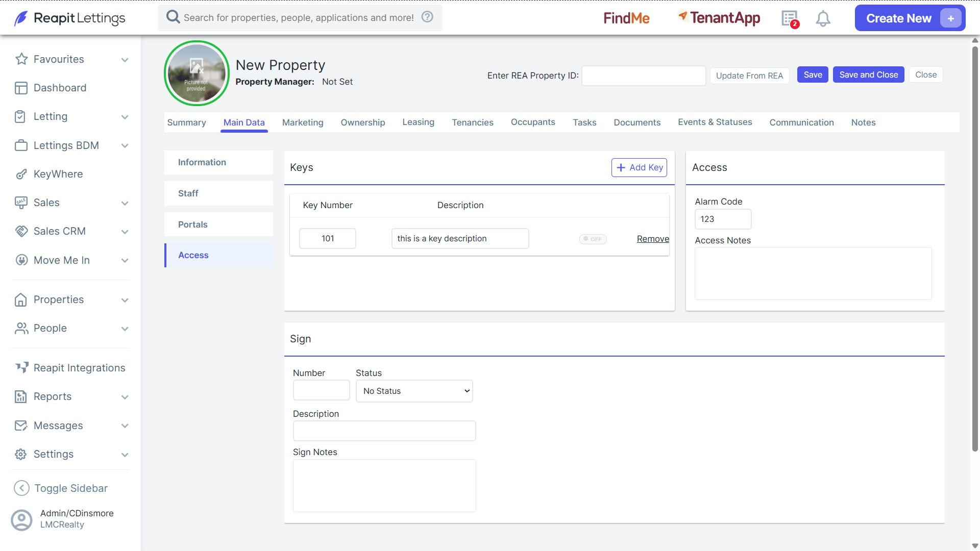Expand the Reports sidebar chevron

pyautogui.click(x=125, y=397)
